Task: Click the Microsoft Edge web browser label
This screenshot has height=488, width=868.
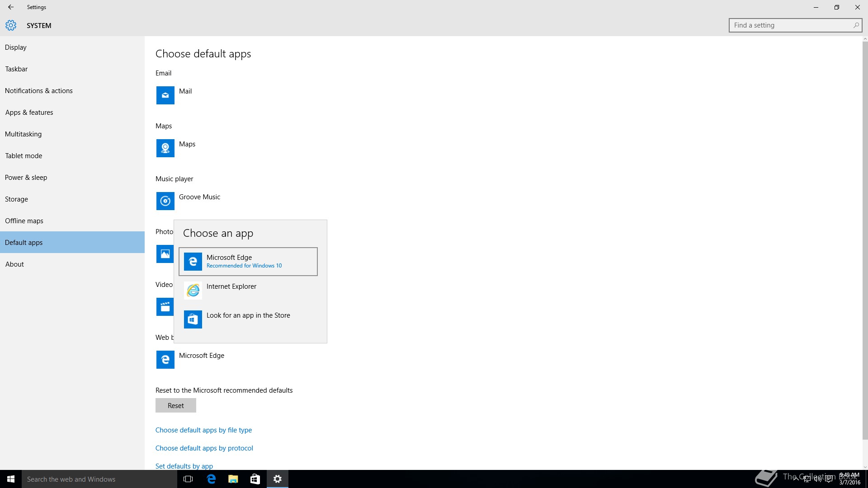Action: click(x=202, y=356)
